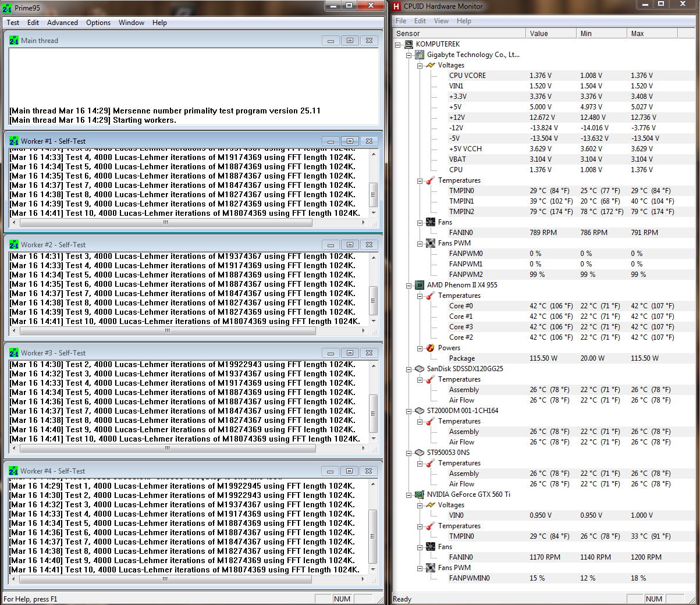700x605 pixels.
Task: Click the GPU Fans icon
Action: [431, 547]
